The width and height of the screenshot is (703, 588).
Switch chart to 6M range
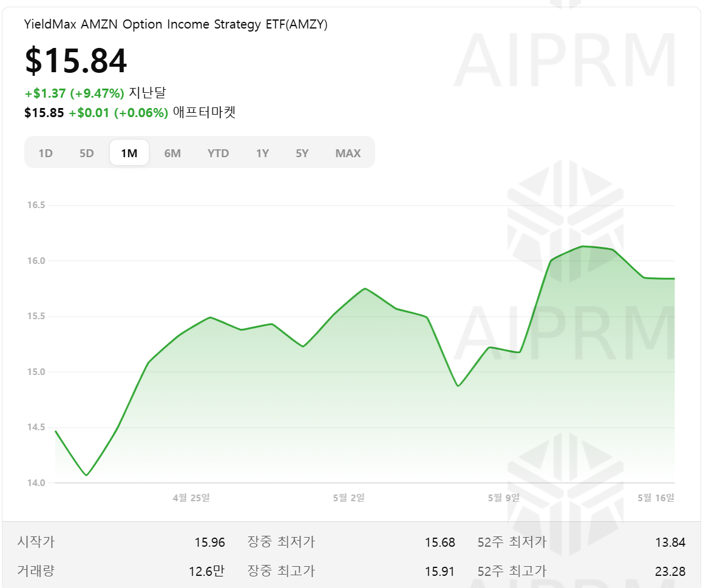coord(172,154)
